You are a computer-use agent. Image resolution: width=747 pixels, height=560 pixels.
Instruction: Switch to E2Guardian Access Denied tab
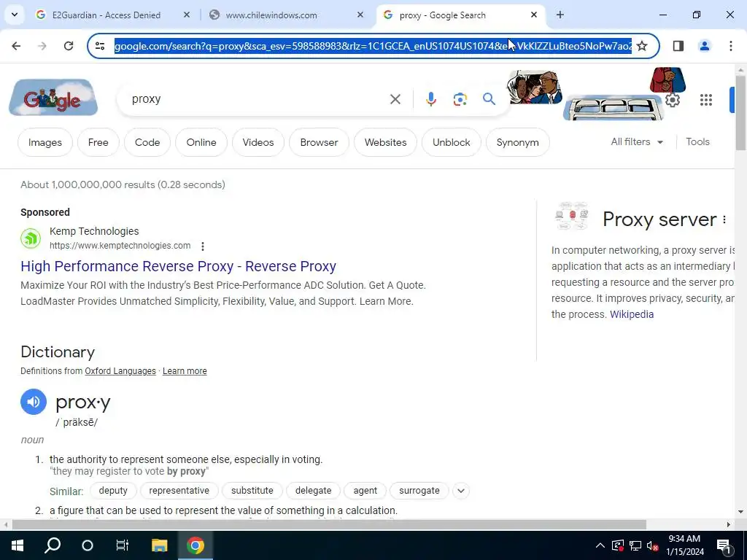[107, 15]
